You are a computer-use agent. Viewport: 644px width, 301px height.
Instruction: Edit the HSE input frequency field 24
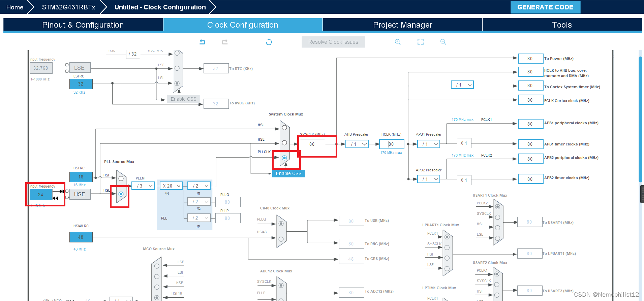click(x=41, y=195)
